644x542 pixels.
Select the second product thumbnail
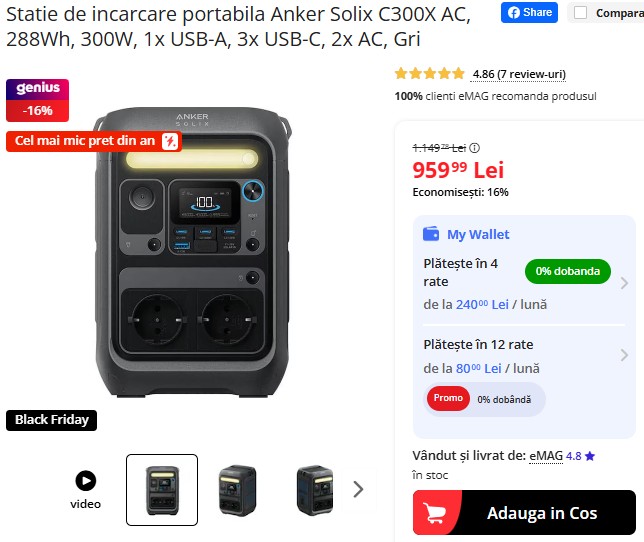coord(238,490)
